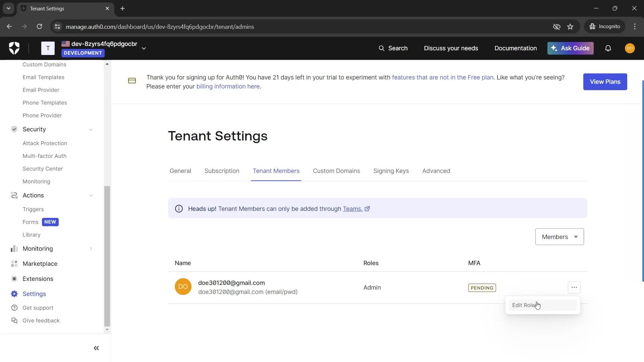Choose Edit Roles from the menu

542,305
